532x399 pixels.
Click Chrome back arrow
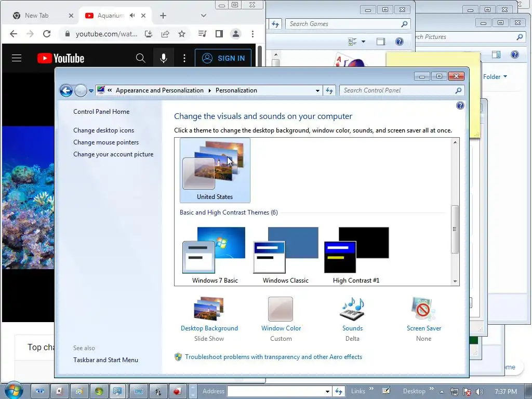[x=14, y=34]
